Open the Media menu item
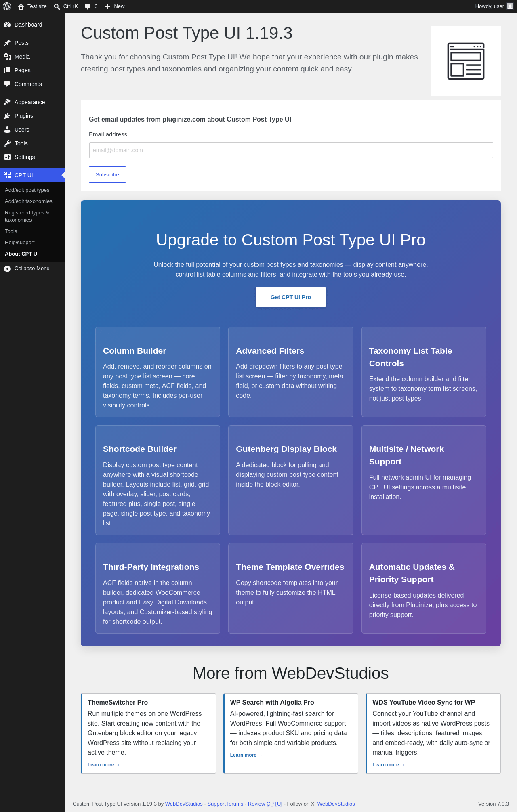517x812 pixels. point(32,57)
